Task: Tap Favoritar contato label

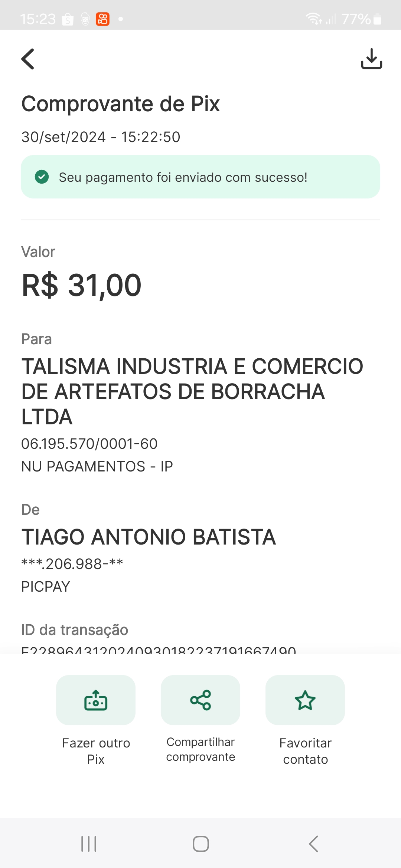Action: click(x=305, y=751)
